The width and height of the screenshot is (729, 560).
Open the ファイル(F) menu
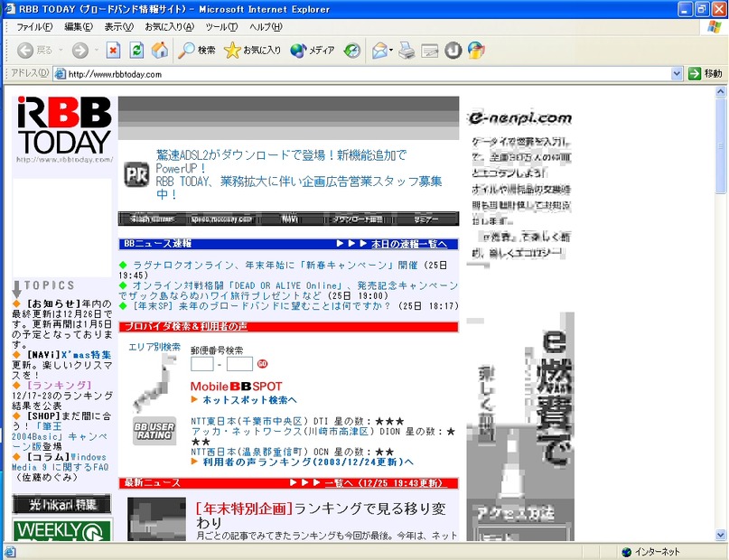click(34, 27)
